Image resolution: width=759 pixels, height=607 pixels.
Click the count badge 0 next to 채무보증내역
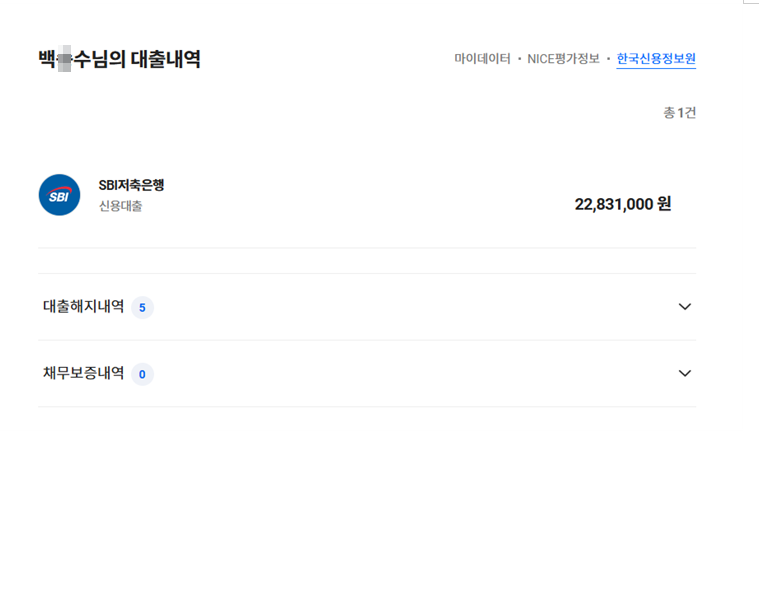[142, 374]
